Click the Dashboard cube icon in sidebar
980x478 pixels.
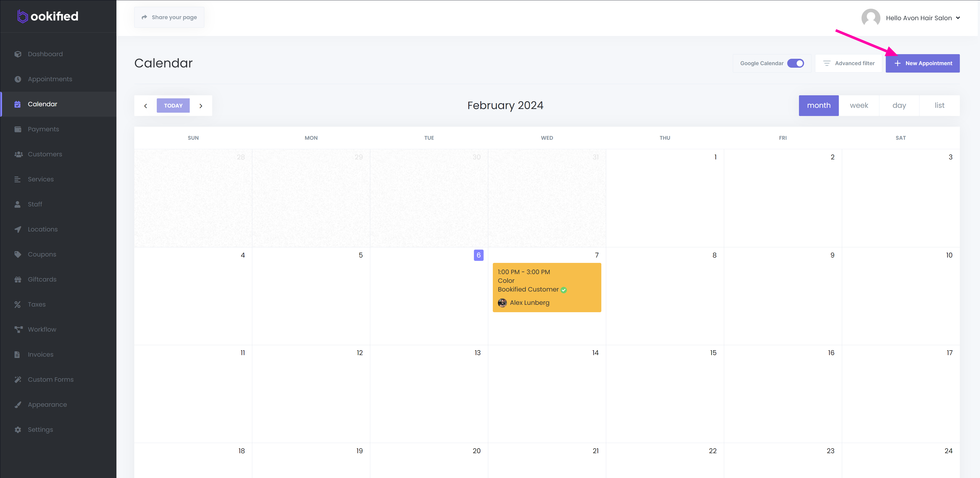[18, 54]
